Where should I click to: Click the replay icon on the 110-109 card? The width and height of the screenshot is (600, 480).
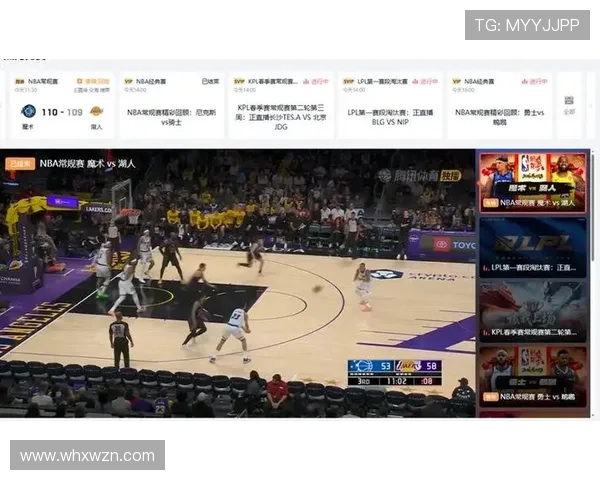pyautogui.click(x=80, y=81)
